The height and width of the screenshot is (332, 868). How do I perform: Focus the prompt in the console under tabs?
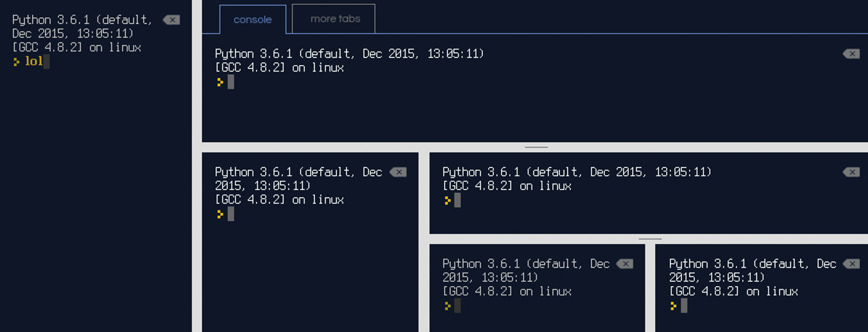pos(231,82)
